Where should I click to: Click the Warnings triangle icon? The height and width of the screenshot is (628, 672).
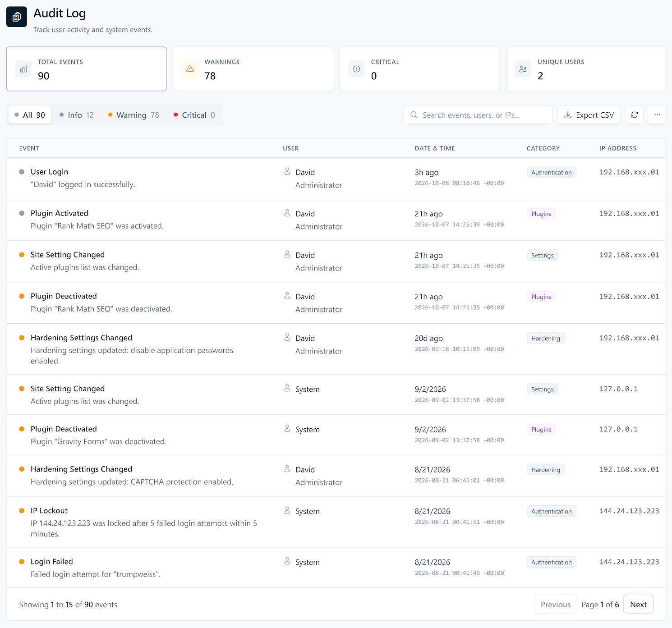point(190,69)
